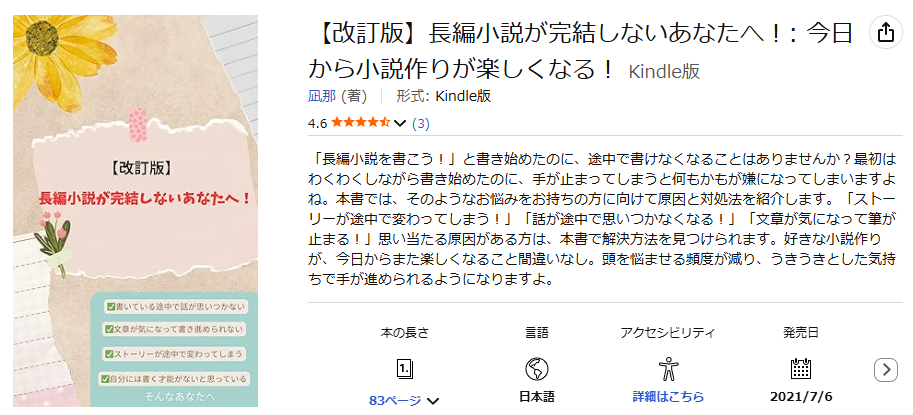Click the 形式: Kindle版 format label
The height and width of the screenshot is (415, 913).
pos(444,96)
